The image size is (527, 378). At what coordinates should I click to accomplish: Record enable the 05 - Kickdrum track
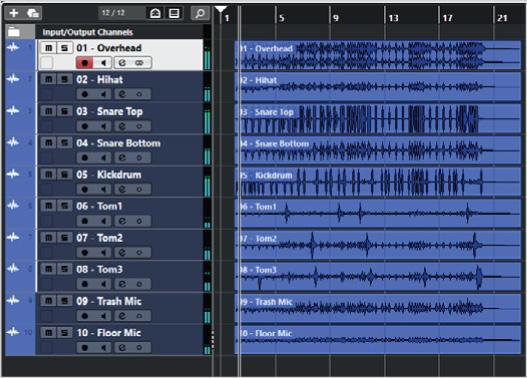84,190
